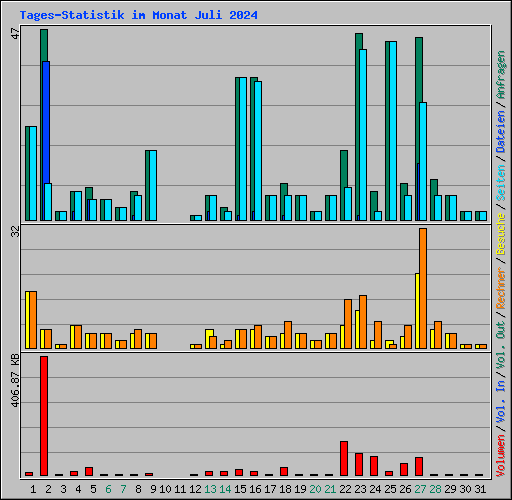512x500 pixels.
Task: Click the red Volumen bar for day 22
Action: coord(344,458)
